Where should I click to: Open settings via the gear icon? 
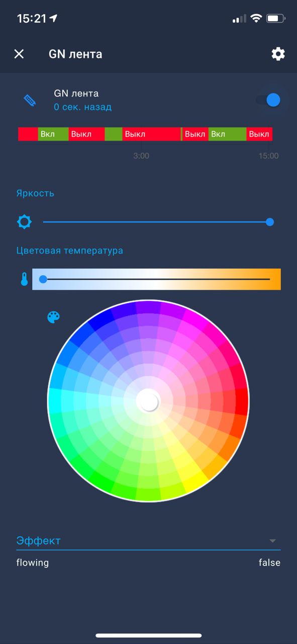pyautogui.click(x=278, y=54)
